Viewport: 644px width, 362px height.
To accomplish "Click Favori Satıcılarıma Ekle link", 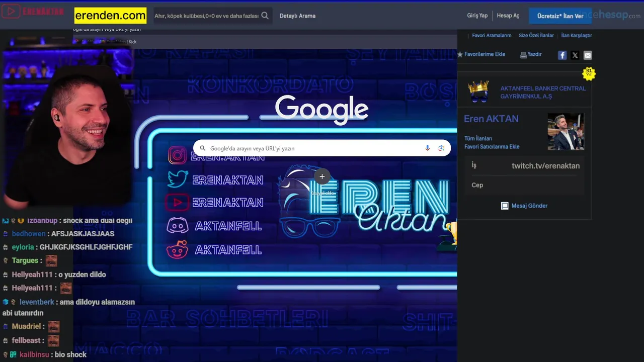I will (x=492, y=147).
